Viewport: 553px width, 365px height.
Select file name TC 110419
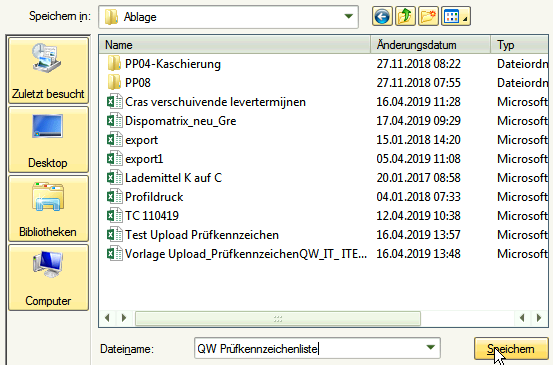click(152, 216)
